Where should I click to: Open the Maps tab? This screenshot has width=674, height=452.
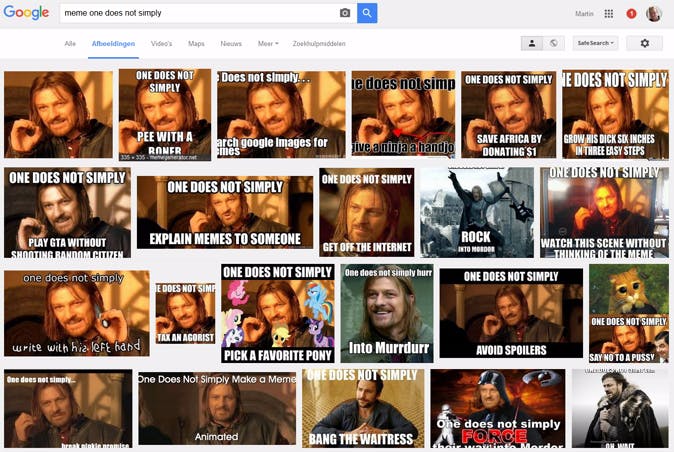pyautogui.click(x=196, y=43)
